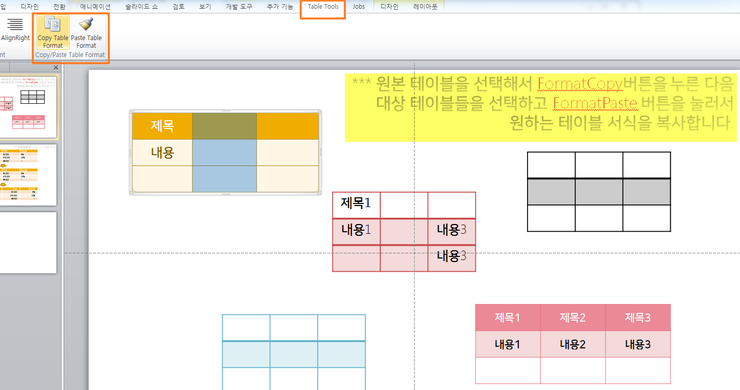Open the 개발 도구 ribbon tab
This screenshot has width=740, height=390.
(x=239, y=7)
